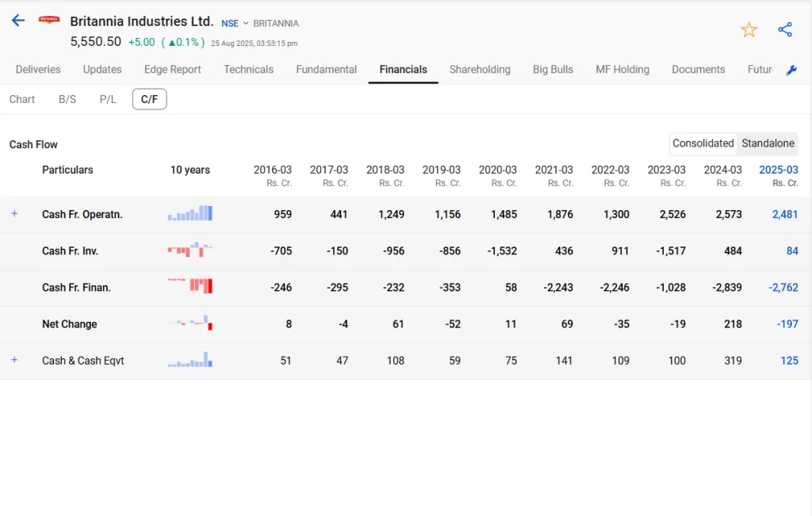Switch to Consolidated view
This screenshot has height=516, width=812.
[703, 143]
